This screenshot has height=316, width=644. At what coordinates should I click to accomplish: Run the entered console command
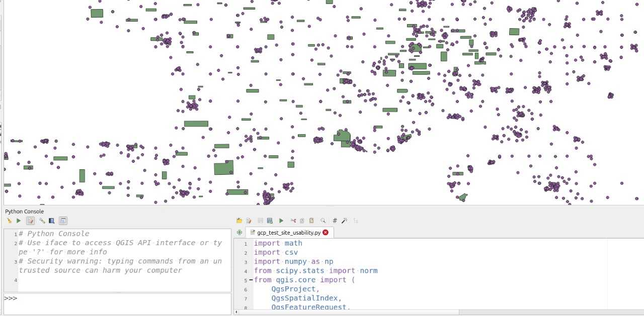[x=19, y=220]
